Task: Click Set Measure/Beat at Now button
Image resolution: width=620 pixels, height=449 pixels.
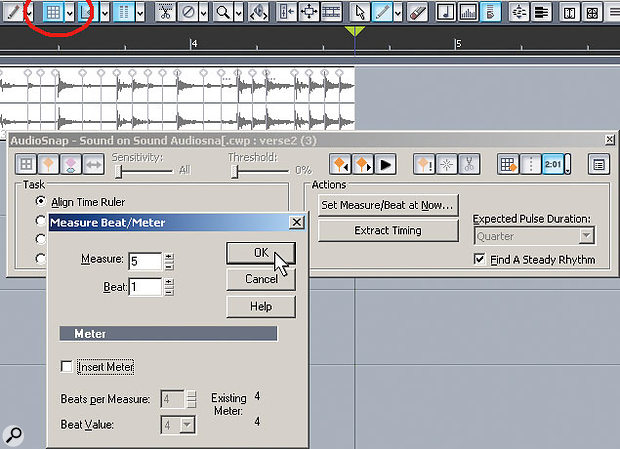Action: tap(388, 205)
